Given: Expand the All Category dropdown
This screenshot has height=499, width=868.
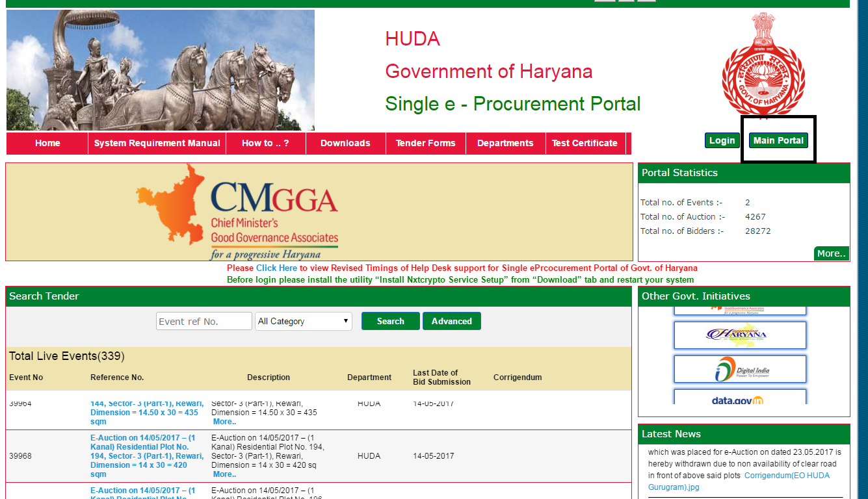Looking at the screenshot, I should (304, 321).
